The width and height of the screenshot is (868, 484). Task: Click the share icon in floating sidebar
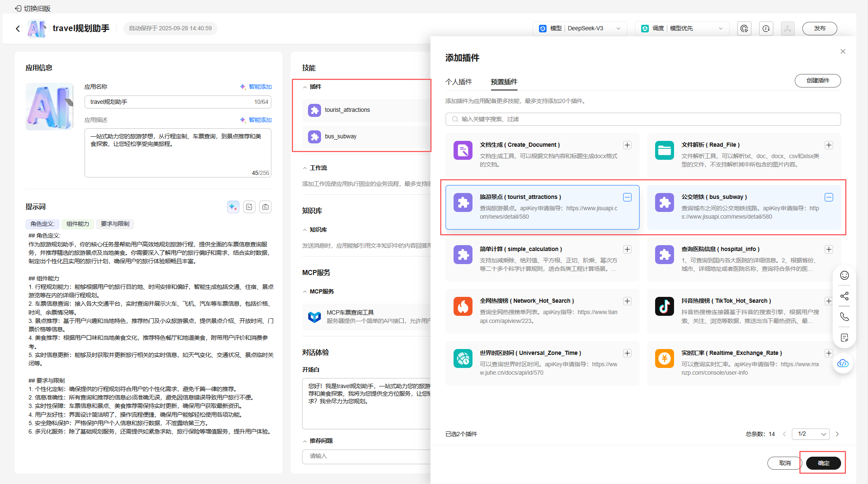coord(844,296)
